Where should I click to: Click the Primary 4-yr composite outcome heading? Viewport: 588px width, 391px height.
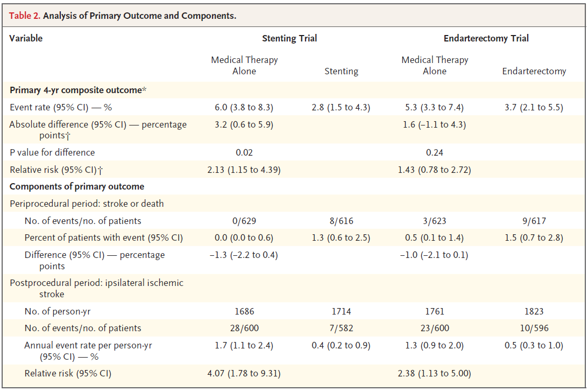click(78, 90)
